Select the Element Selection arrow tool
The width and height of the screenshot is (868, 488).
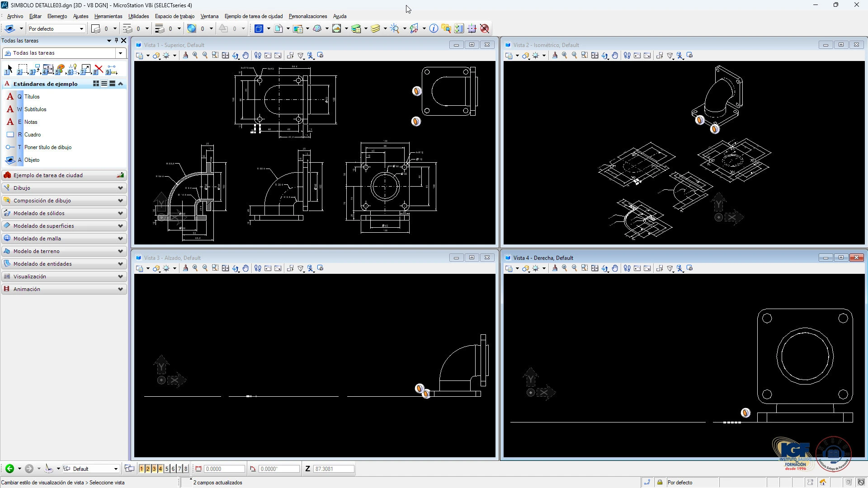[x=9, y=70]
